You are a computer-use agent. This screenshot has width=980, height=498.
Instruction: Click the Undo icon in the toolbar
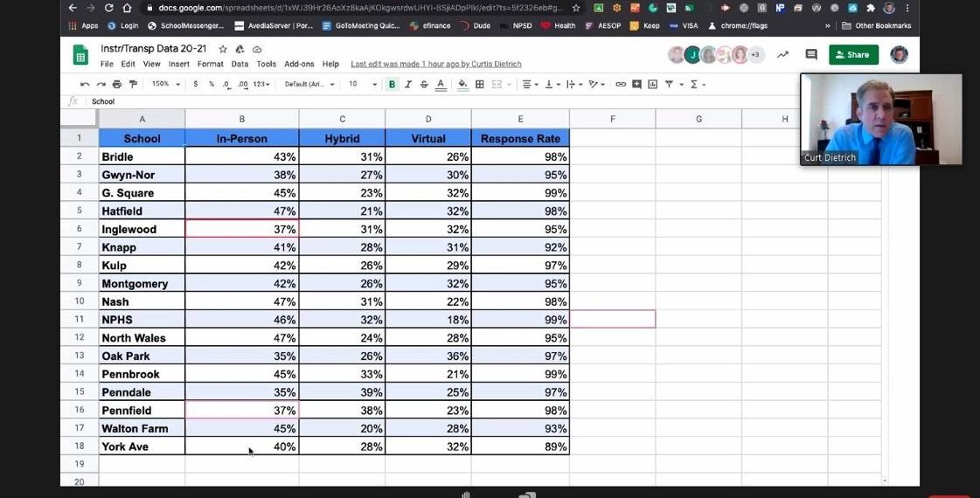coord(85,85)
